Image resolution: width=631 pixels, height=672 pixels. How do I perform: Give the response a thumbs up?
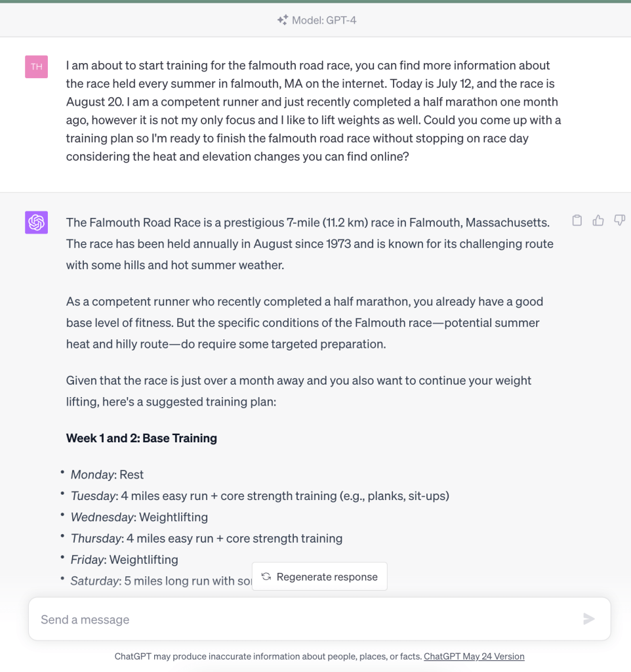pos(598,220)
